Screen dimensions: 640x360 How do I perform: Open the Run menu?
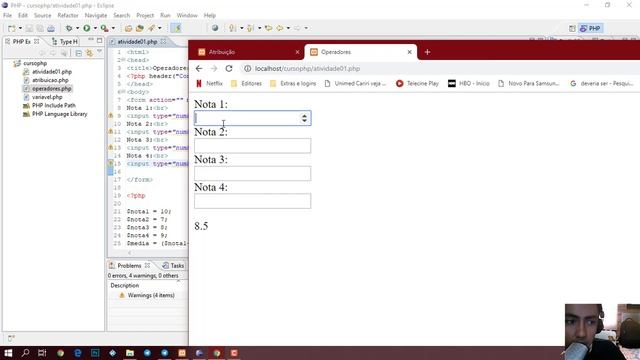click(165, 15)
